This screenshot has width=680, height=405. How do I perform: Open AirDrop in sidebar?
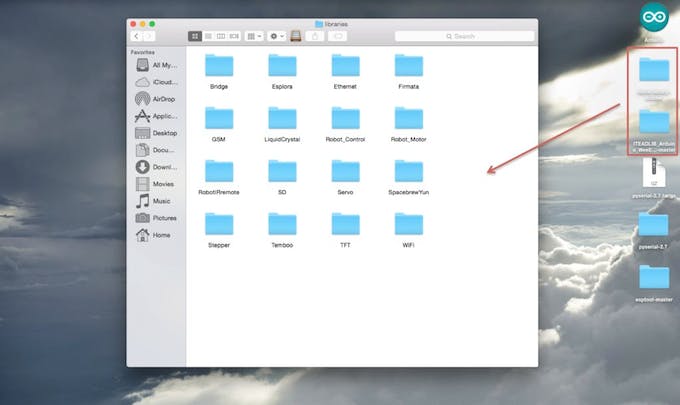click(156, 99)
